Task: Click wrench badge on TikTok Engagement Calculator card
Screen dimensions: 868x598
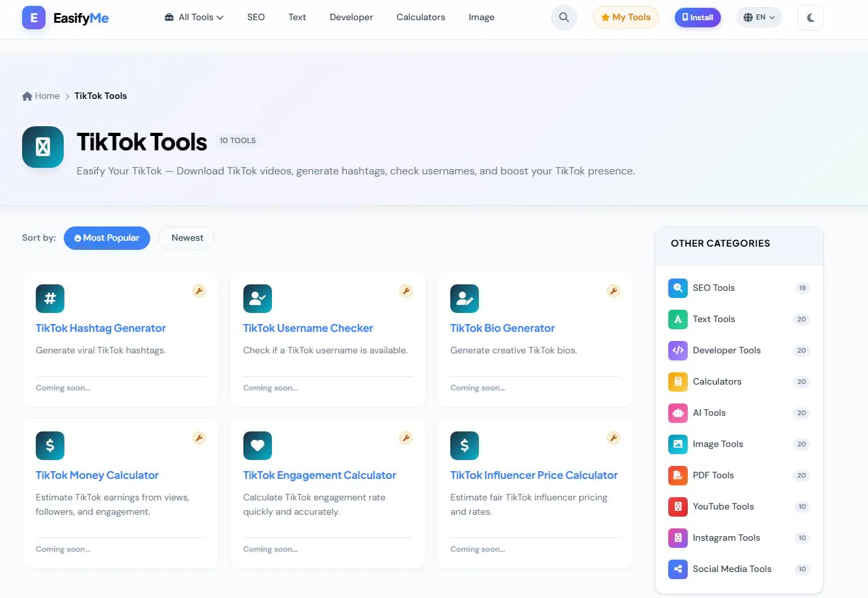Action: pyautogui.click(x=406, y=438)
